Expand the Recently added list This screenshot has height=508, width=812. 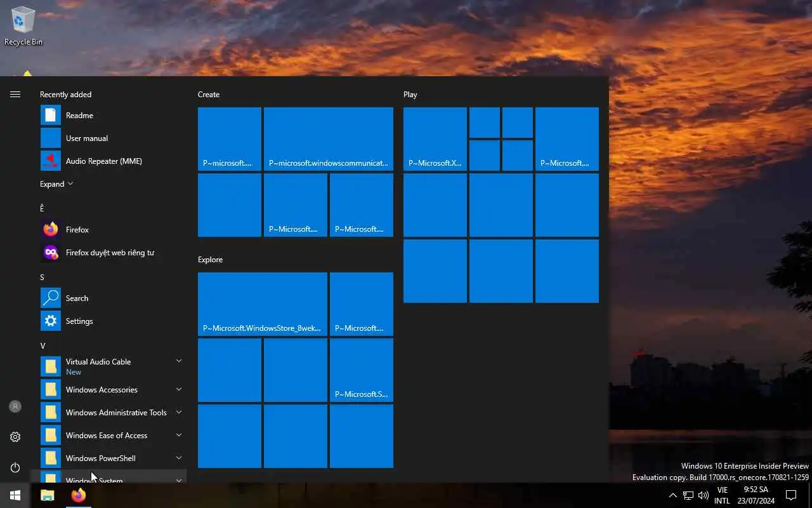click(x=56, y=184)
